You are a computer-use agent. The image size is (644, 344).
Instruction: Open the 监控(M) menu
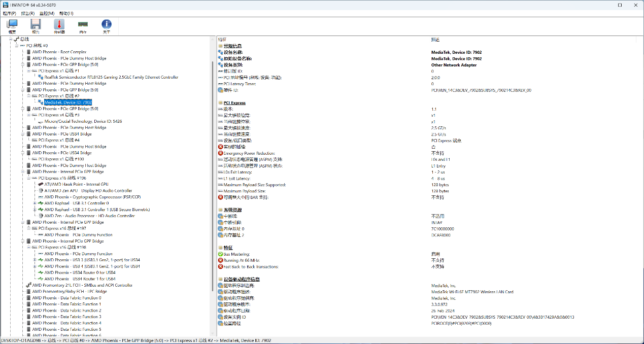(x=47, y=13)
